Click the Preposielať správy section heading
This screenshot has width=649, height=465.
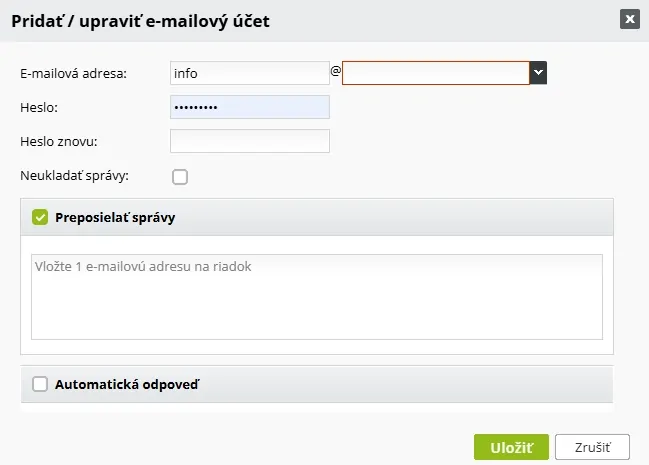[x=115, y=218]
